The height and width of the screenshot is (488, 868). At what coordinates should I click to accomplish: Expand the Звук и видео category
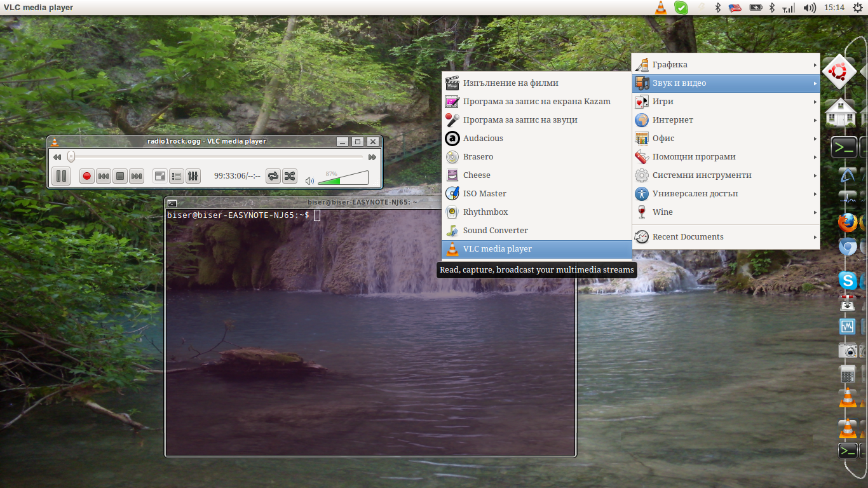point(726,83)
